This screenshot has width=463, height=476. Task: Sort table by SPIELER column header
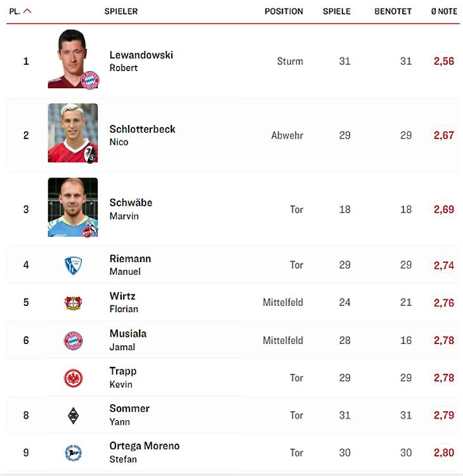[121, 11]
